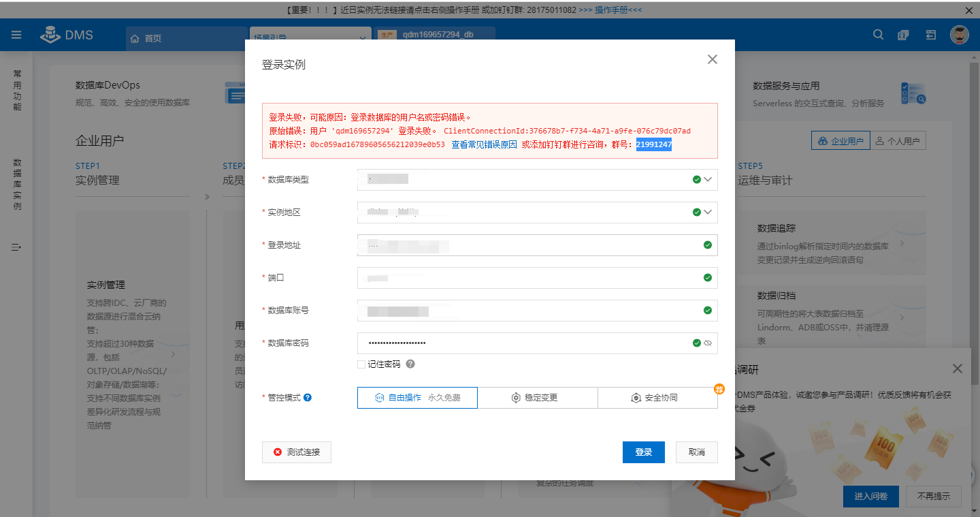Open the hamburger menu in DMS header
Image resolution: width=980 pixels, height=517 pixels.
(16, 35)
